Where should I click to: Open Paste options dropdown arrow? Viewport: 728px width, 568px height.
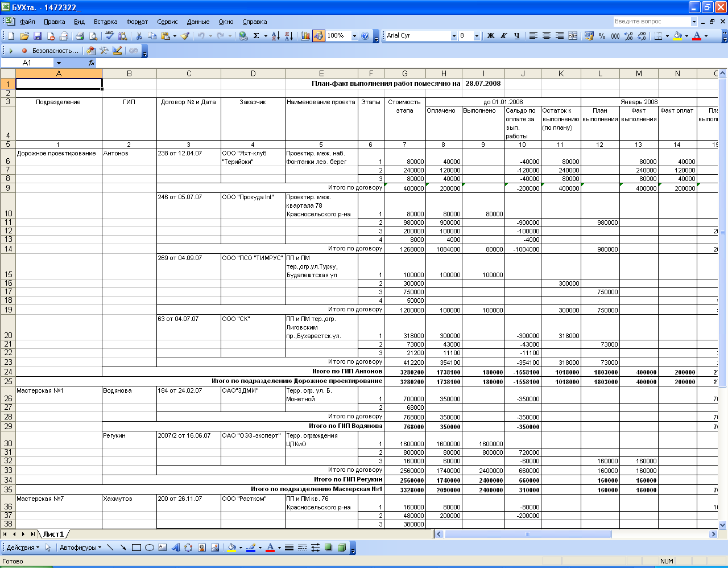coord(175,36)
